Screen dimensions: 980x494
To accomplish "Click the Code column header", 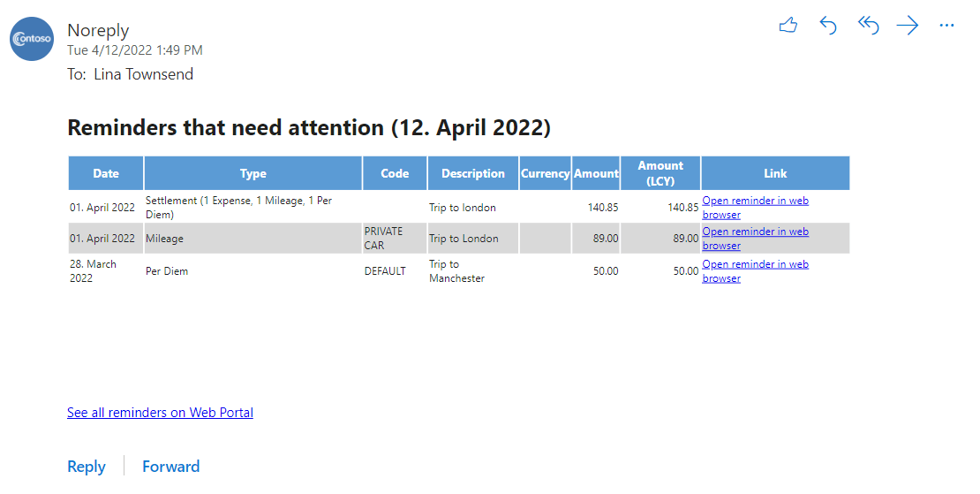I will pyautogui.click(x=395, y=173).
